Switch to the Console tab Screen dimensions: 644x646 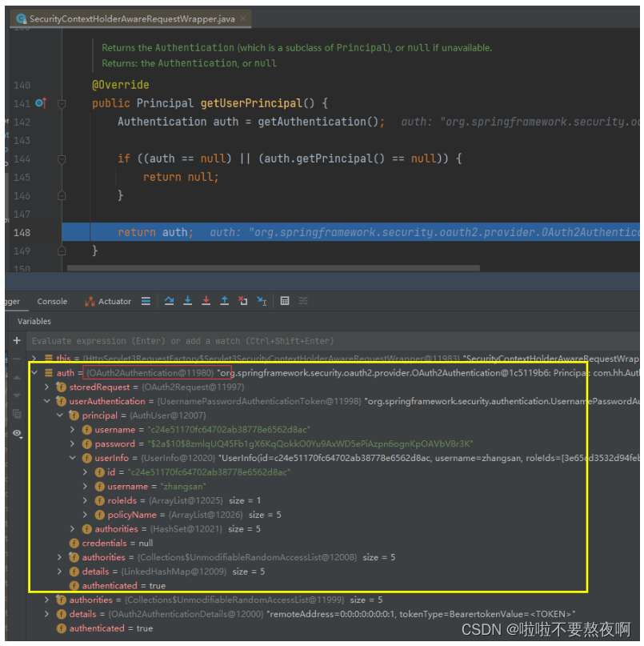tap(52, 301)
